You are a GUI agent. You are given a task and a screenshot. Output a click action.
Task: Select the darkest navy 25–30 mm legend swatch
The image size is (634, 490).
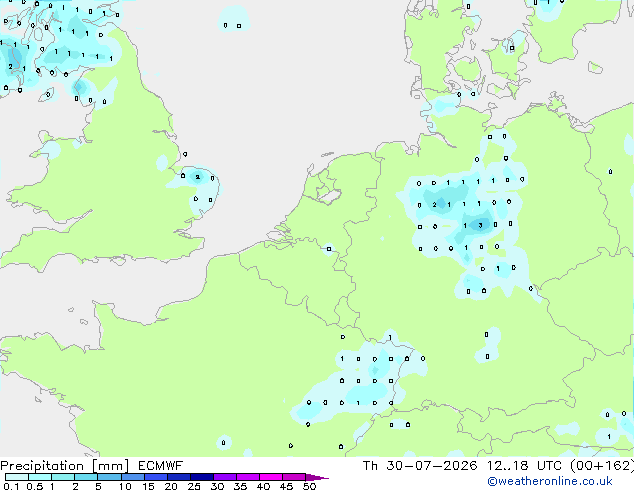coord(202,477)
